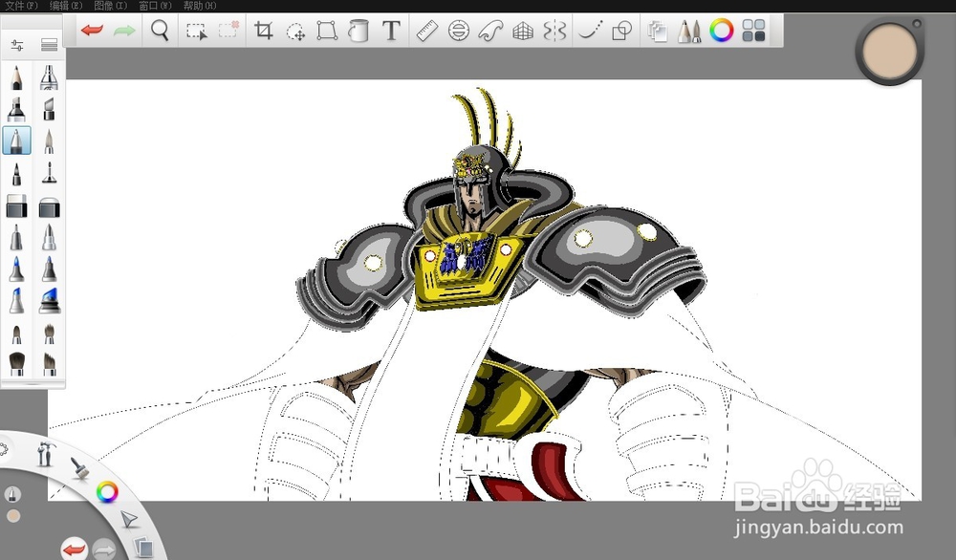
Task: Pick the Flood Fill bucket tool
Action: point(358,30)
